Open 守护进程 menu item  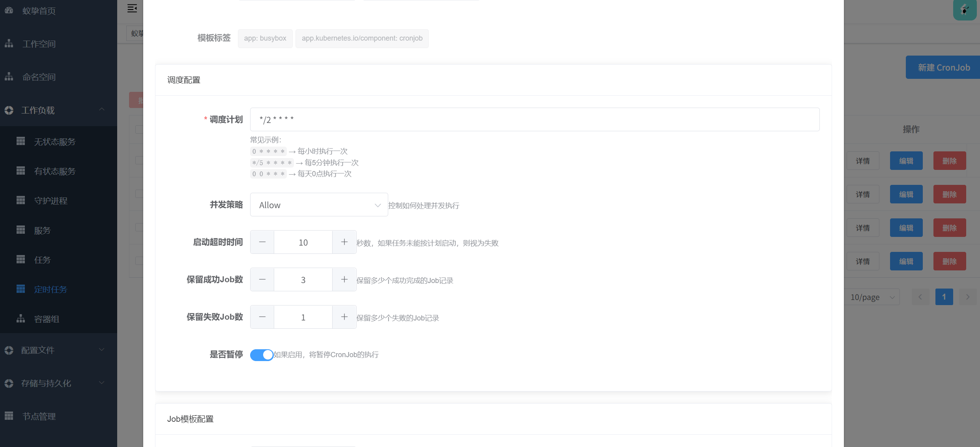pos(50,201)
